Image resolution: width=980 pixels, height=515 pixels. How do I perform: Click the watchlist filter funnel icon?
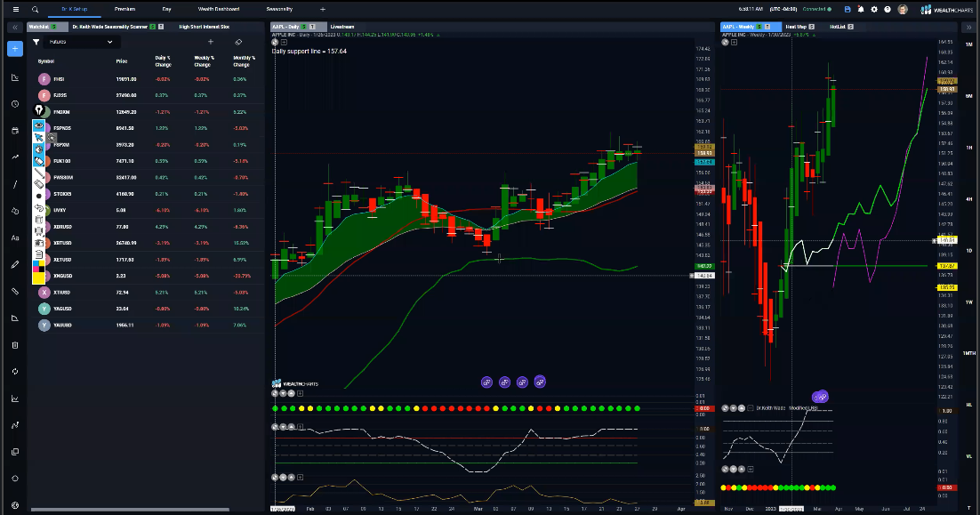tap(36, 42)
